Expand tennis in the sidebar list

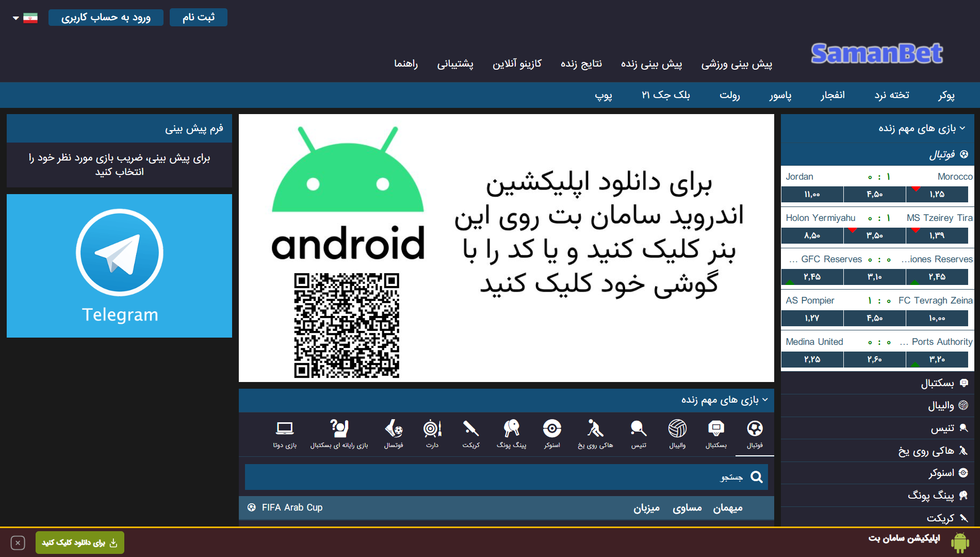(877, 428)
